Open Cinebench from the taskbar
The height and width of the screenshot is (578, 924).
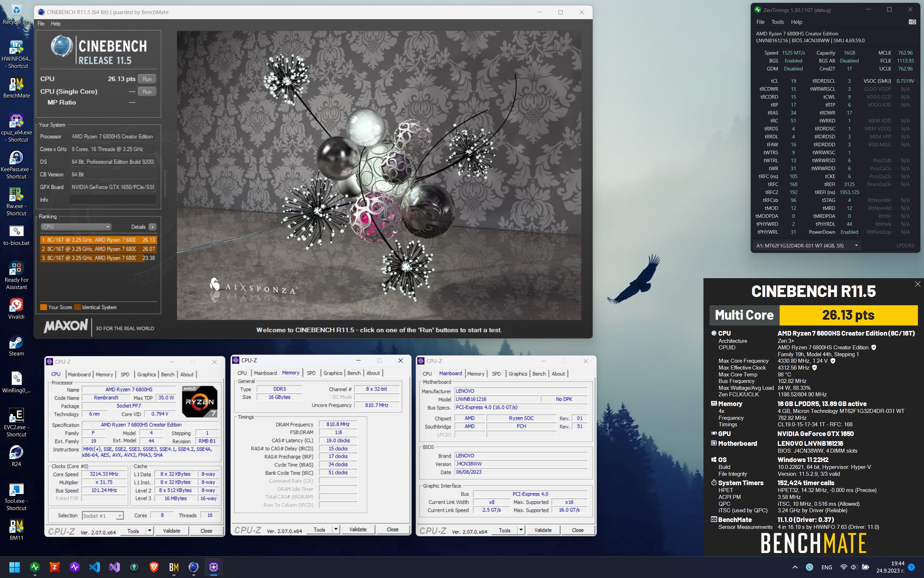[x=193, y=567]
